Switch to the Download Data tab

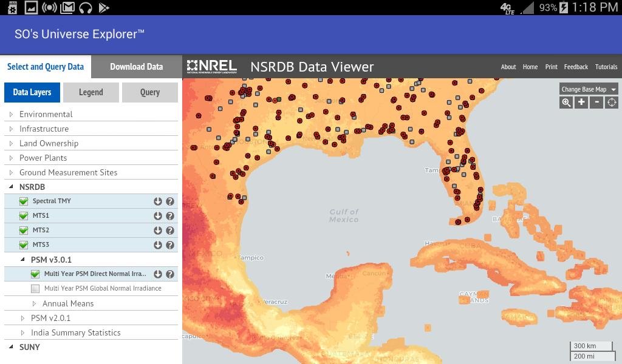click(137, 67)
